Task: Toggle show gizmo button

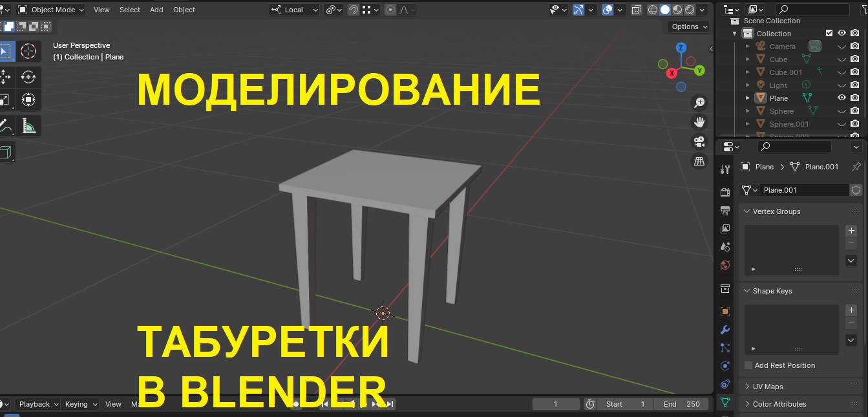Action: [x=578, y=10]
